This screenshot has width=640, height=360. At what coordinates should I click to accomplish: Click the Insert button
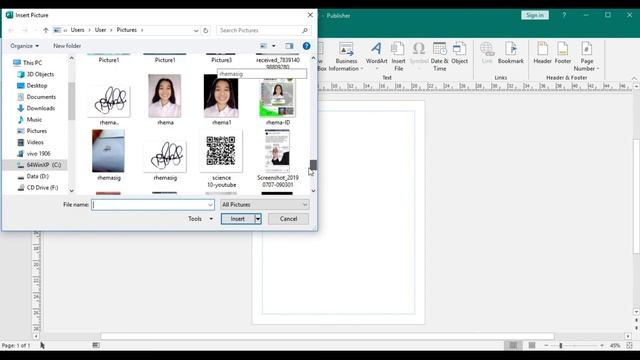click(238, 219)
